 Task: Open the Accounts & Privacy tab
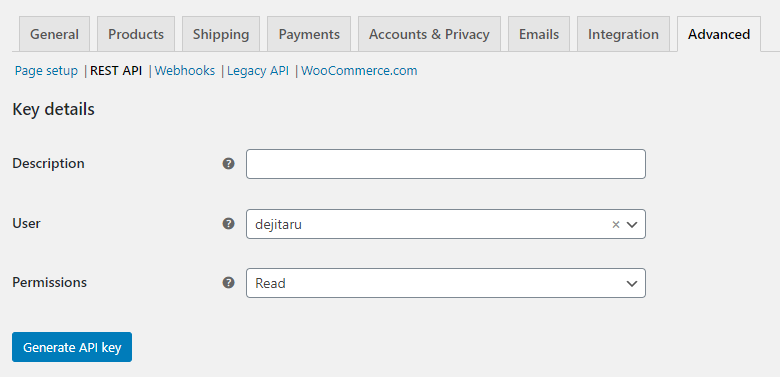[429, 34]
